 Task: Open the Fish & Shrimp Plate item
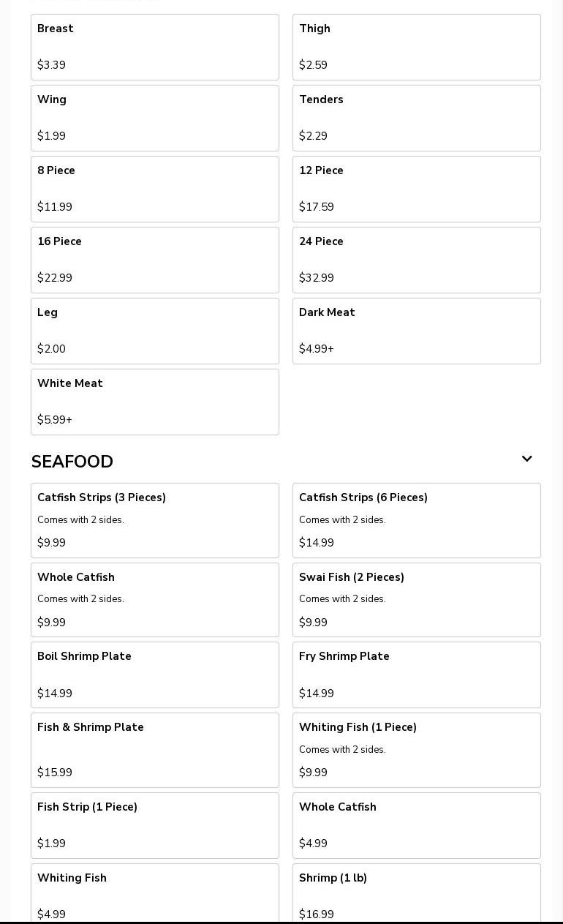pyautogui.click(x=155, y=750)
